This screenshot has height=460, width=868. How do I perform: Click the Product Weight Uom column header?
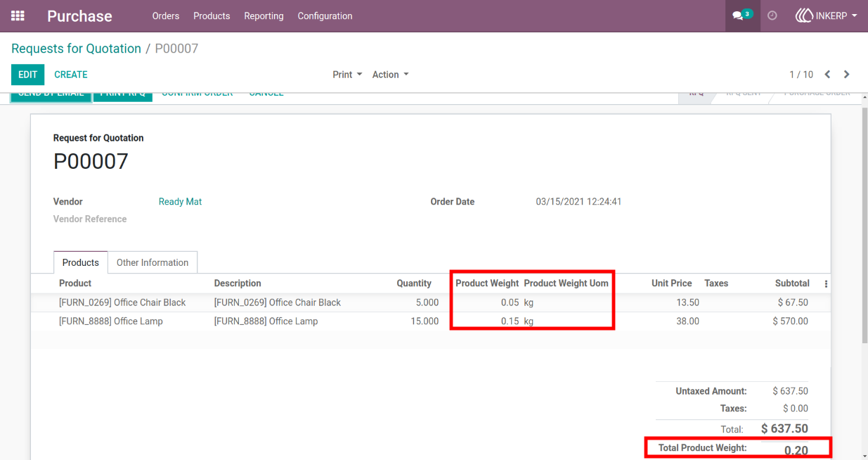(x=566, y=283)
